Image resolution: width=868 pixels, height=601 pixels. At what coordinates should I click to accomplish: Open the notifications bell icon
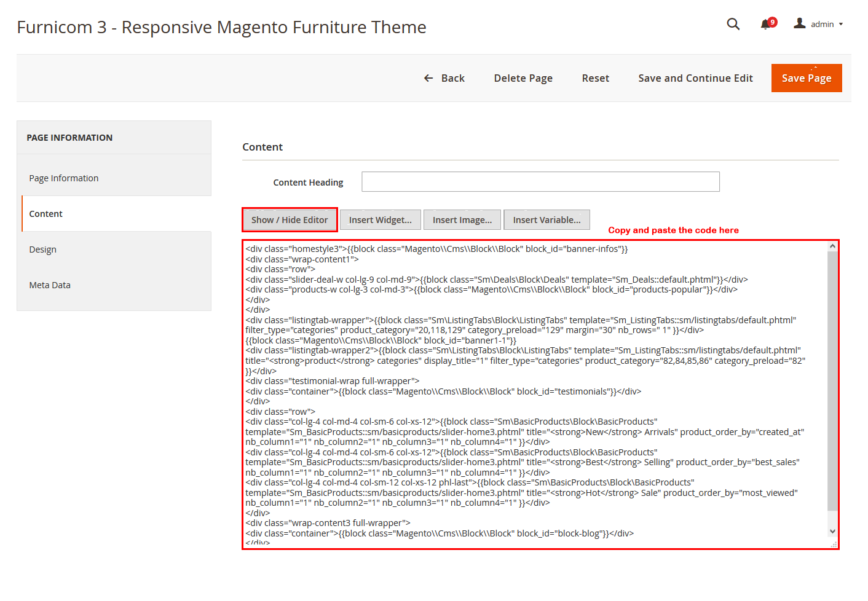(765, 25)
